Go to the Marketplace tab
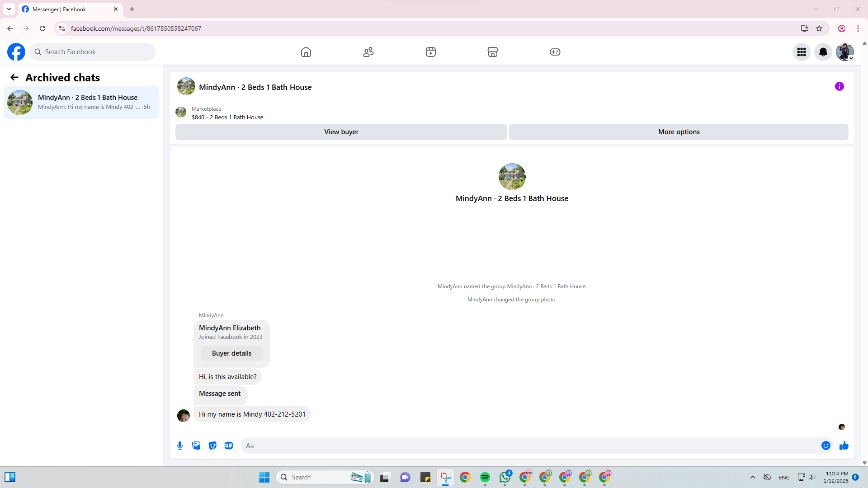 coord(492,52)
